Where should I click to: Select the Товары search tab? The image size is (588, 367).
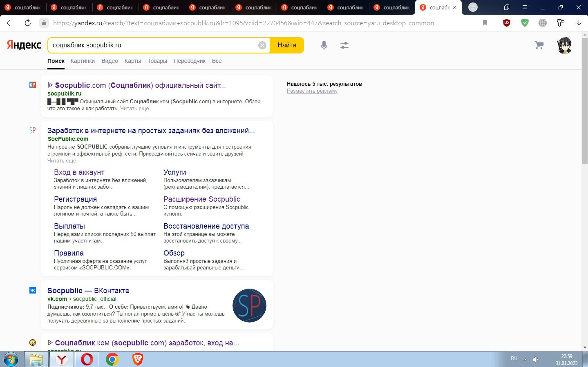coord(157,61)
